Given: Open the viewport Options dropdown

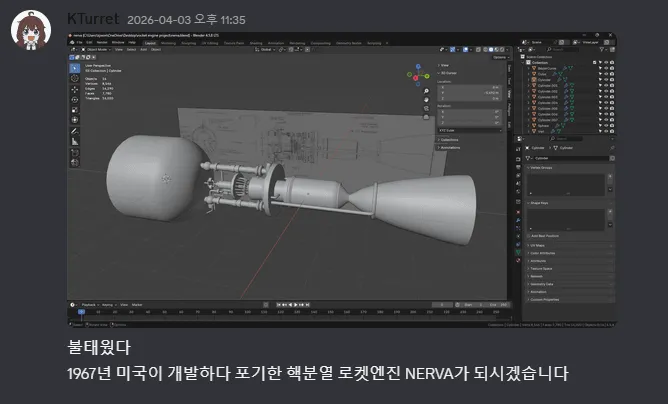Looking at the screenshot, I should 501,57.
